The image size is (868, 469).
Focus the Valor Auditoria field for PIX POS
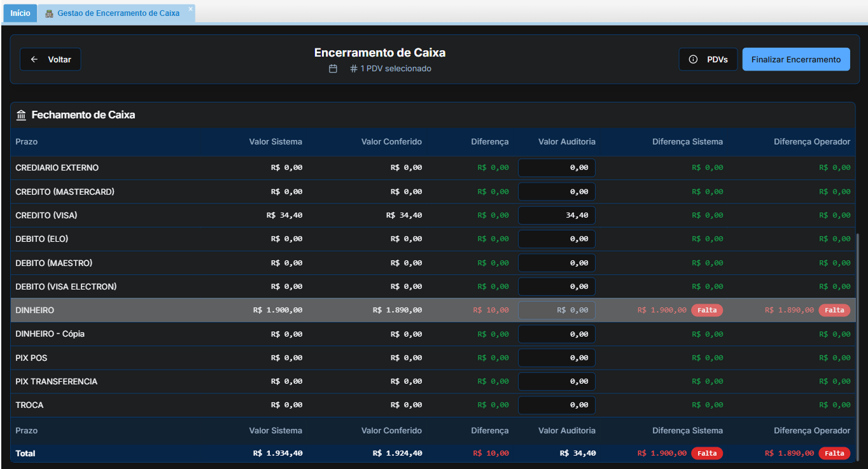pos(557,358)
